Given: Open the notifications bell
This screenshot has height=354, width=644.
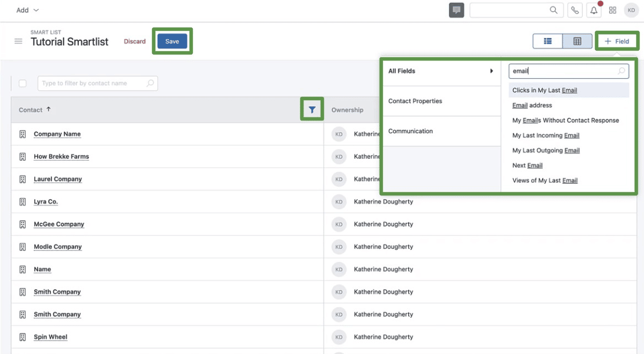Looking at the screenshot, I should (x=594, y=10).
